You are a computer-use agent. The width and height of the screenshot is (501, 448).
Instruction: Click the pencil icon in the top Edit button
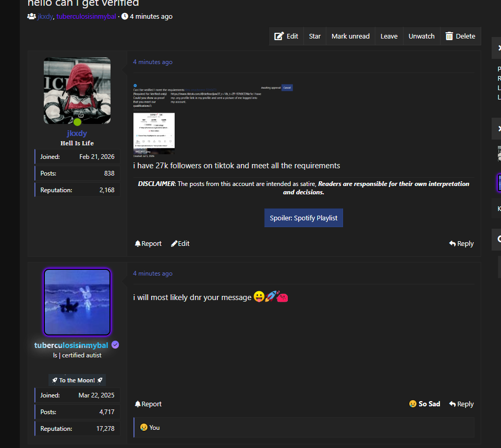278,36
